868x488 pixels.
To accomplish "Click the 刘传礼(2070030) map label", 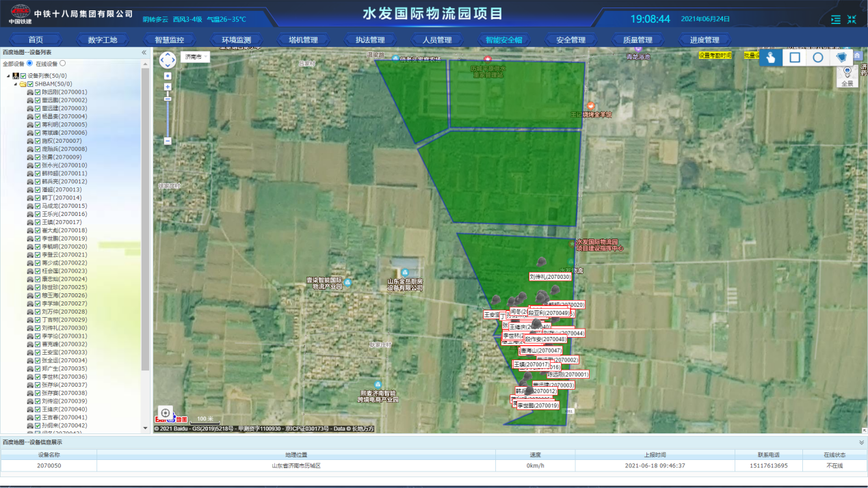I will [550, 277].
